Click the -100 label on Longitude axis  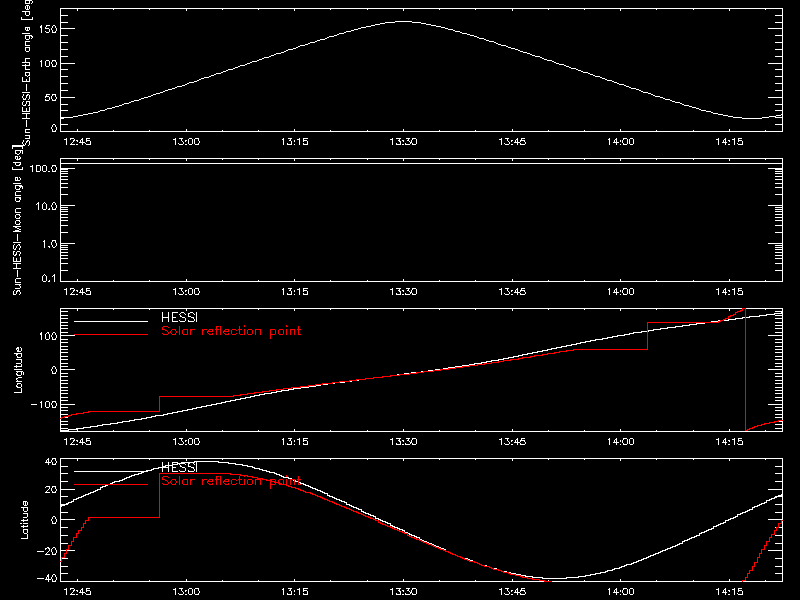[x=44, y=404]
